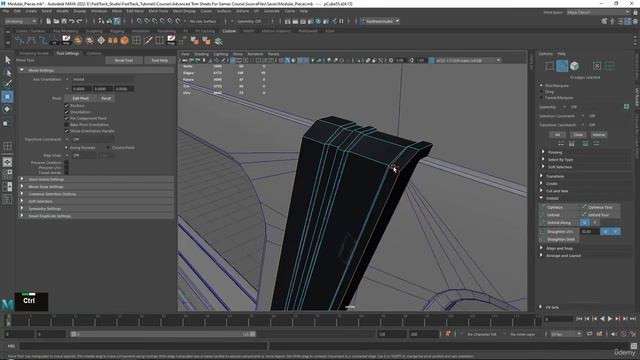This screenshot has width=640, height=360.
Task: Collapse the Move Settings section
Action: pos(96,70)
